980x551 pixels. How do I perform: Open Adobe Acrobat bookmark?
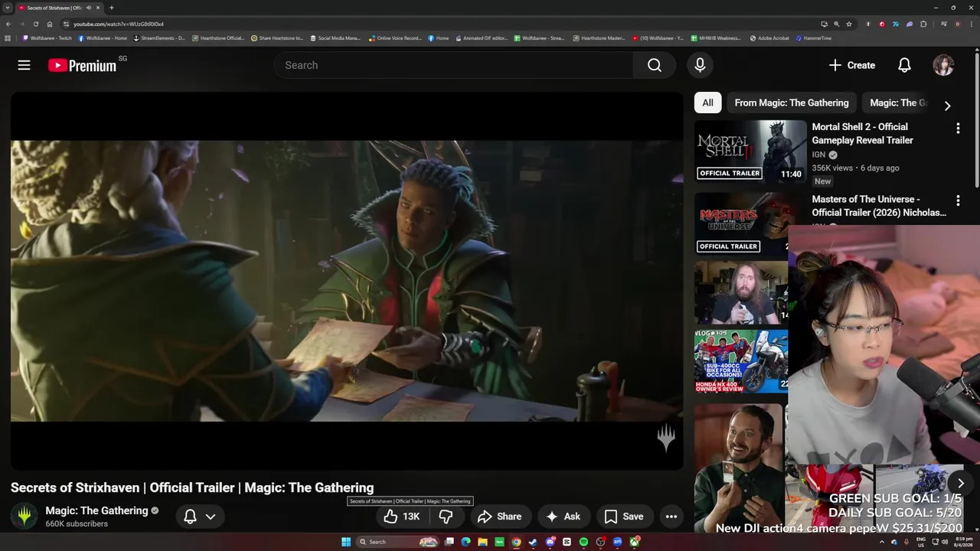point(769,37)
